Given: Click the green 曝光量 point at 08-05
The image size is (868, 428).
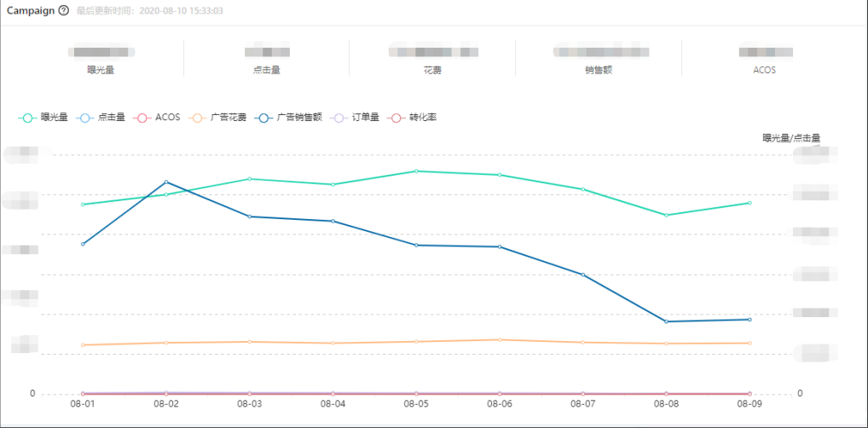Looking at the screenshot, I should tap(416, 171).
